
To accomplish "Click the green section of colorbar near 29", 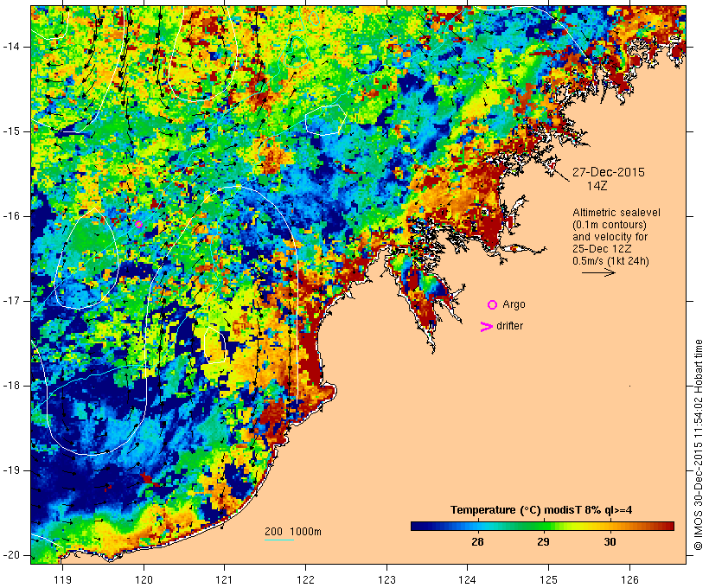I will (x=543, y=526).
